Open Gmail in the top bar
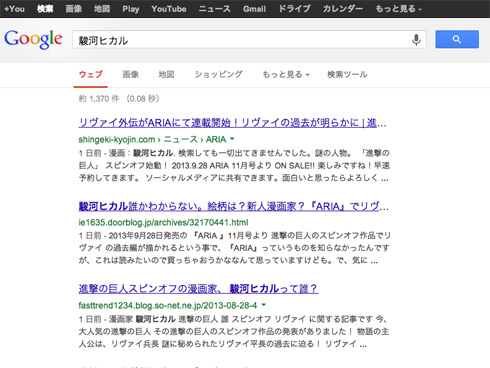The height and width of the screenshot is (368, 490). 254,9
